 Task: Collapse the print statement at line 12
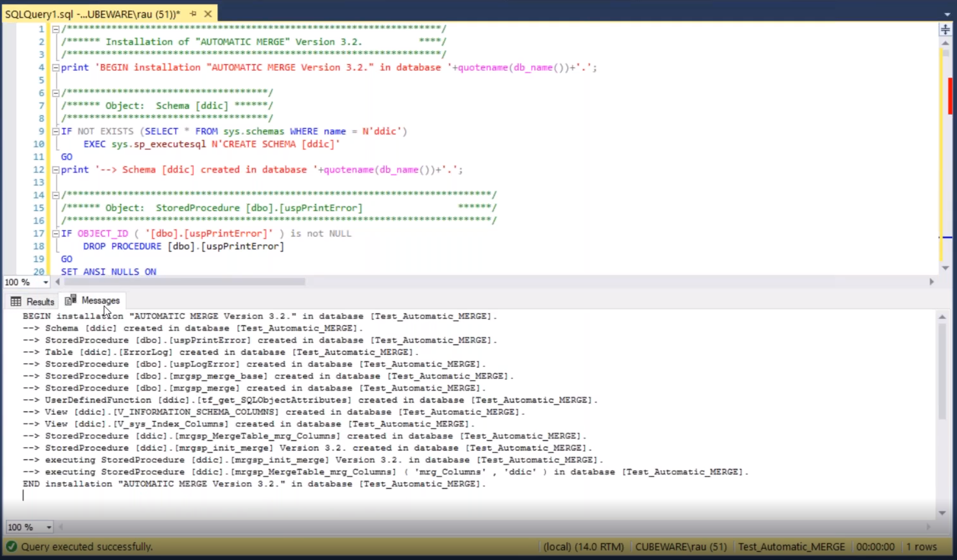(55, 170)
